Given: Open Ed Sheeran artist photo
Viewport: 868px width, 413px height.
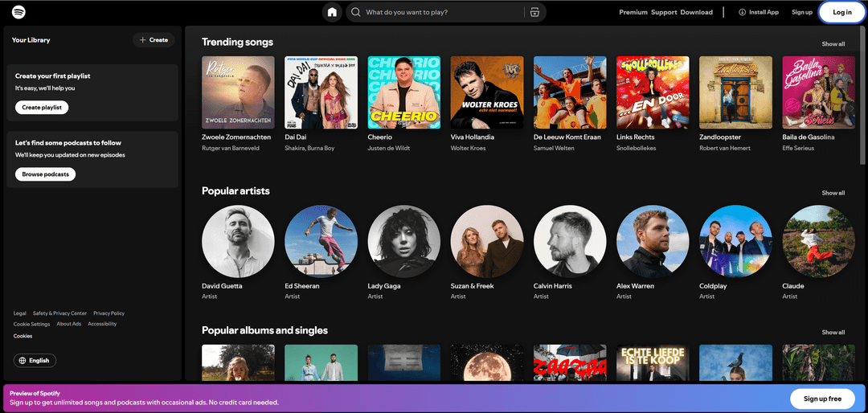Looking at the screenshot, I should click(321, 241).
